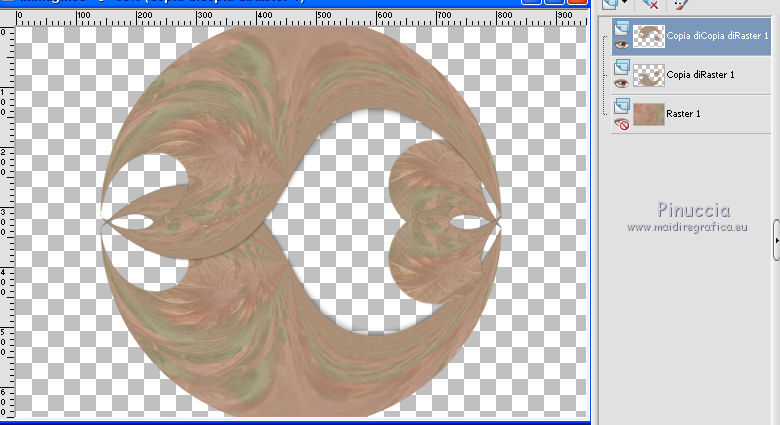Click raster layer type icon of Raster 1
The image size is (780, 425).
click(621, 106)
